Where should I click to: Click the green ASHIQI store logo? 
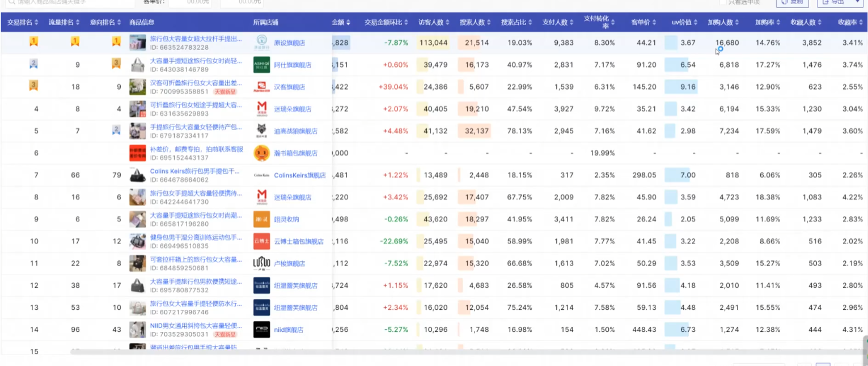coord(261,65)
